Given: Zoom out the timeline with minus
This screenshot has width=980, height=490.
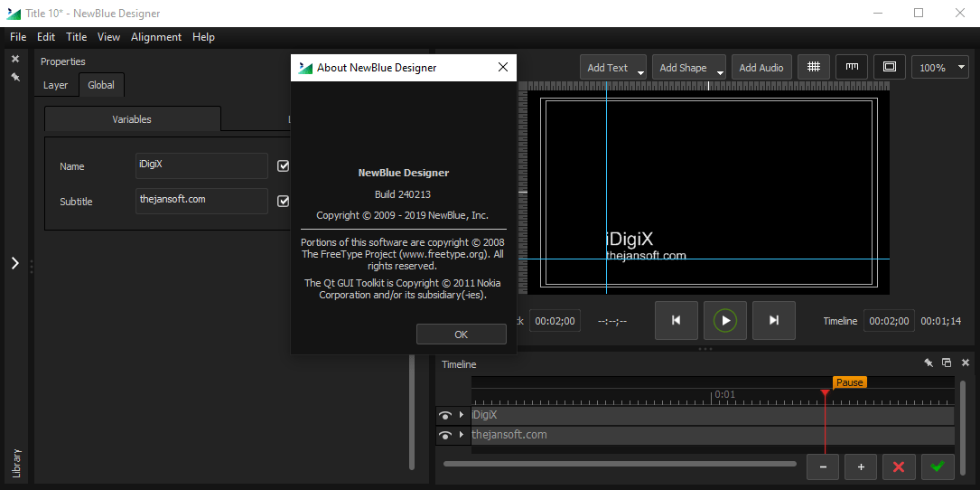Looking at the screenshot, I should (823, 466).
